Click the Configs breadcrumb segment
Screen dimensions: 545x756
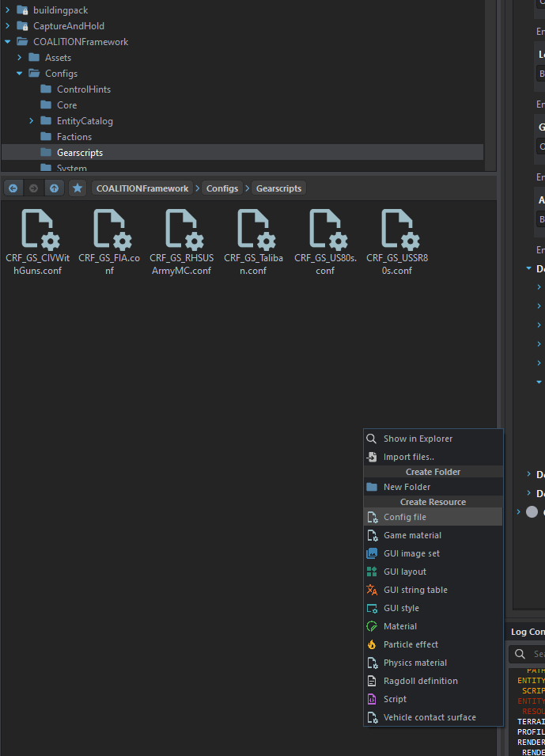pyautogui.click(x=222, y=188)
